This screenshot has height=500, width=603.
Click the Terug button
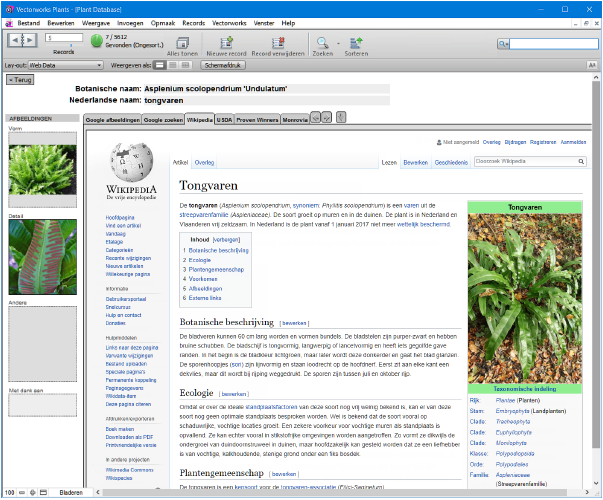pyautogui.click(x=20, y=80)
